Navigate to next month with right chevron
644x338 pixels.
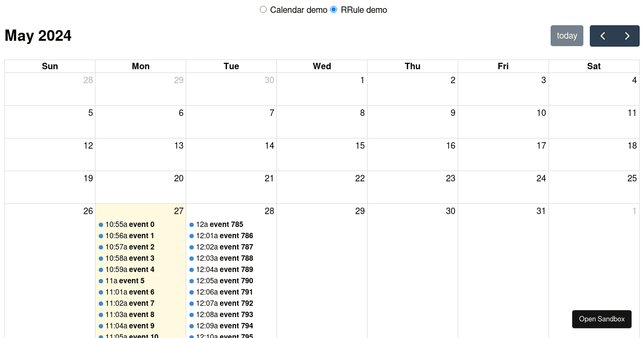[x=627, y=35]
